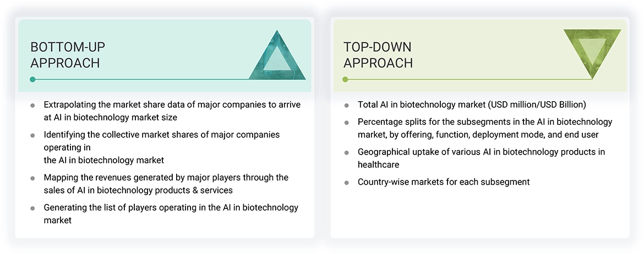The width and height of the screenshot is (644, 254).
Task: Click the green dot under Top-Down Approach
Action: pos(346,79)
